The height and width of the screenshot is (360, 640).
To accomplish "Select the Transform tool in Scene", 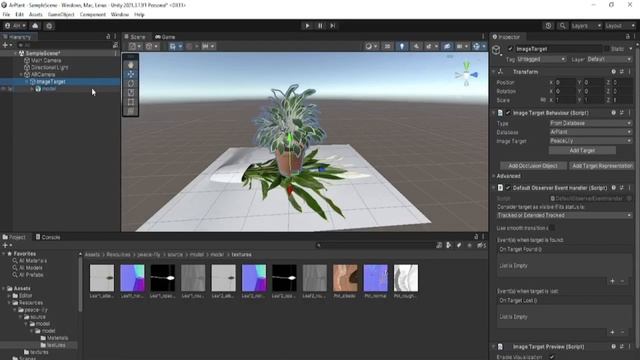I will click(131, 111).
